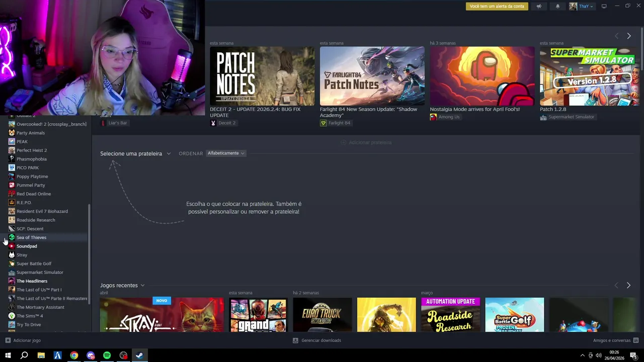Screen dimensions: 644x362
Task: Click the ThaY profile avatar
Action: (573, 7)
